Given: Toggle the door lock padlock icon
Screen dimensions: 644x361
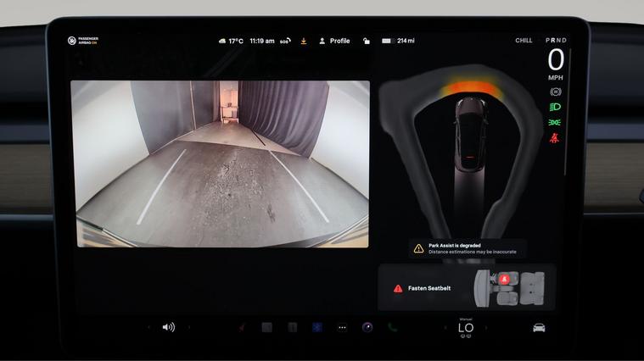Looking at the screenshot, I should pyautogui.click(x=367, y=41).
